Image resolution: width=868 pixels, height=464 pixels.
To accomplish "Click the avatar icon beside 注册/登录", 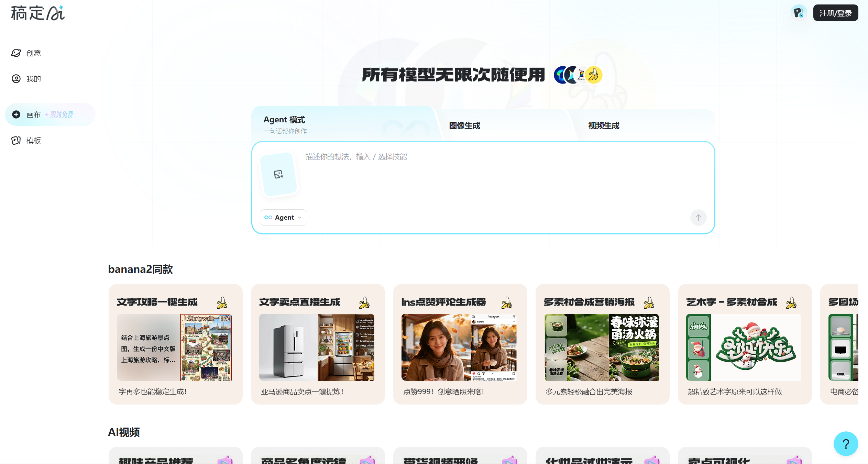I will [x=798, y=13].
